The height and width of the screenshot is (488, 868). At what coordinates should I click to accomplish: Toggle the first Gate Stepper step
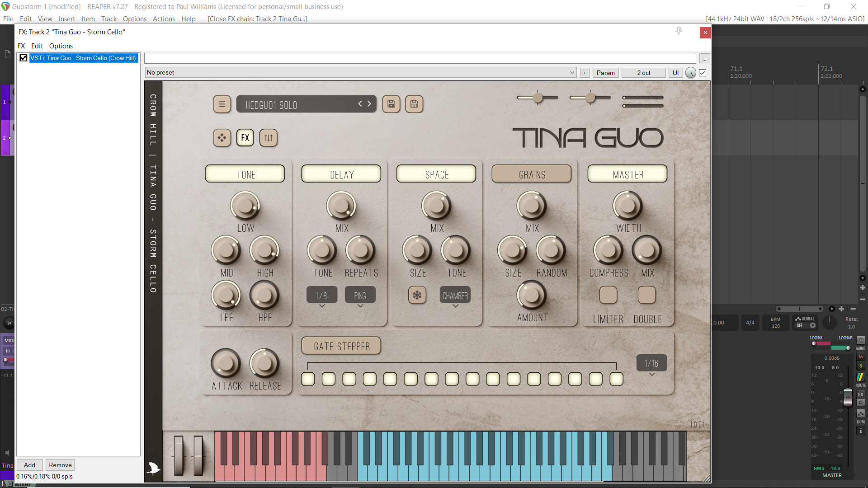tap(308, 379)
